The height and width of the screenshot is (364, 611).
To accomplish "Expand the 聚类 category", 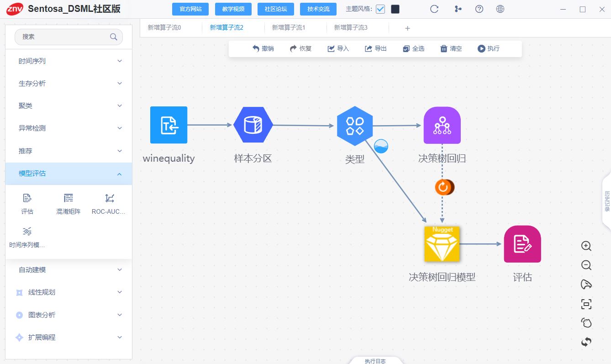I will point(68,106).
